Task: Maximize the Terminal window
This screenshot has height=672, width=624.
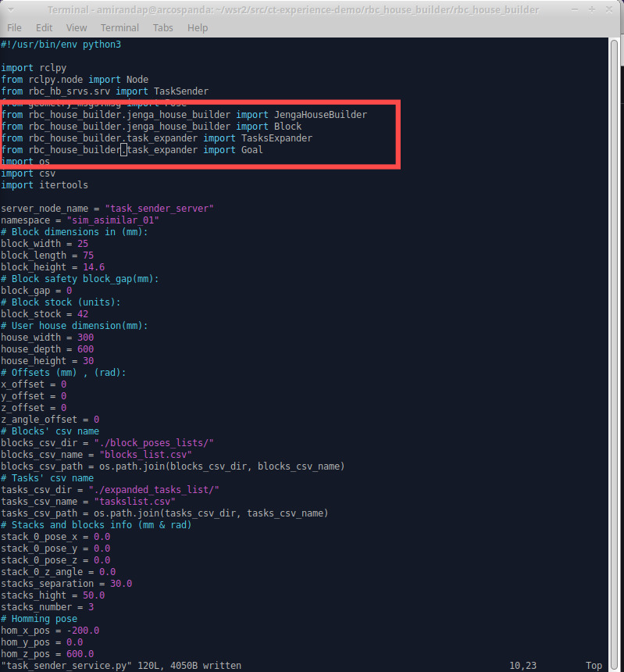Action: 591,9
